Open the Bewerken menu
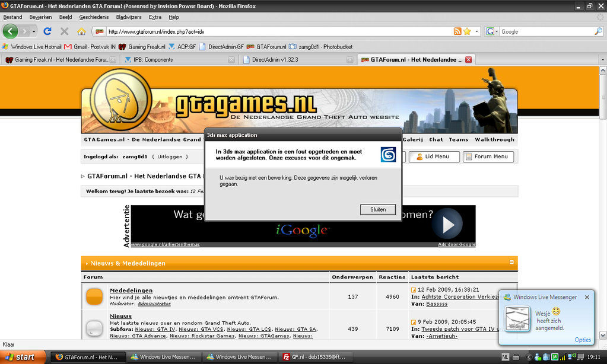This screenshot has width=607, height=364. 41,17
